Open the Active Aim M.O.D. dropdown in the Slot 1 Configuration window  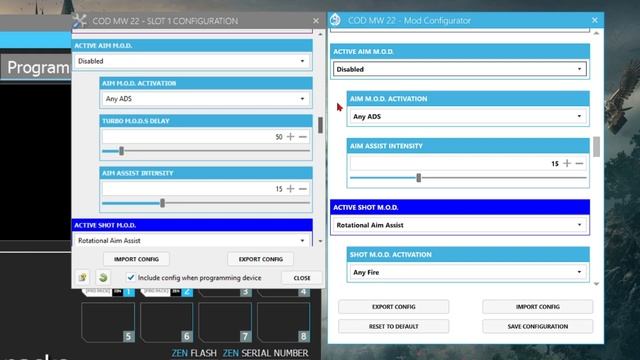(193, 61)
